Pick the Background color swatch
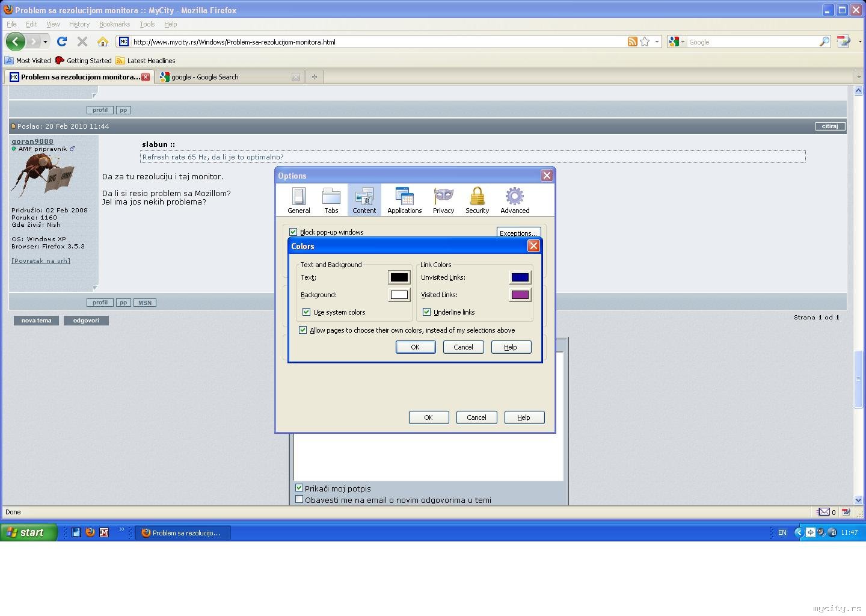866x616 pixels. 399,295
